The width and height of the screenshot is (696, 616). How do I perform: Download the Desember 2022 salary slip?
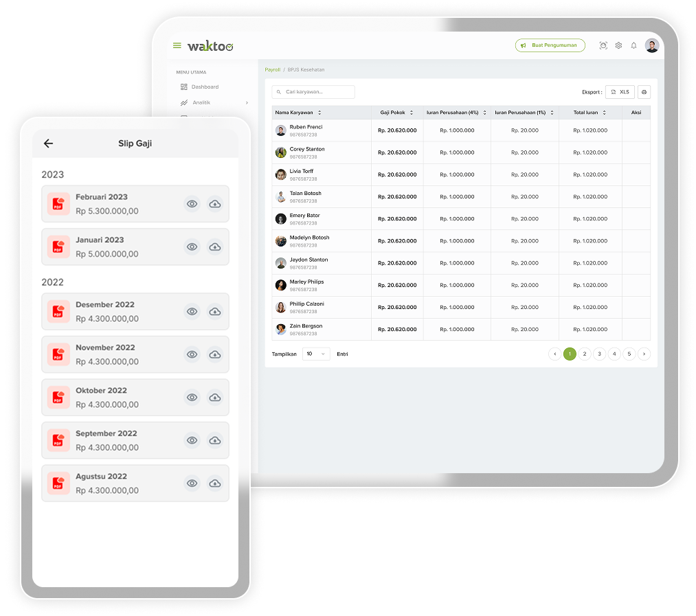(x=215, y=312)
